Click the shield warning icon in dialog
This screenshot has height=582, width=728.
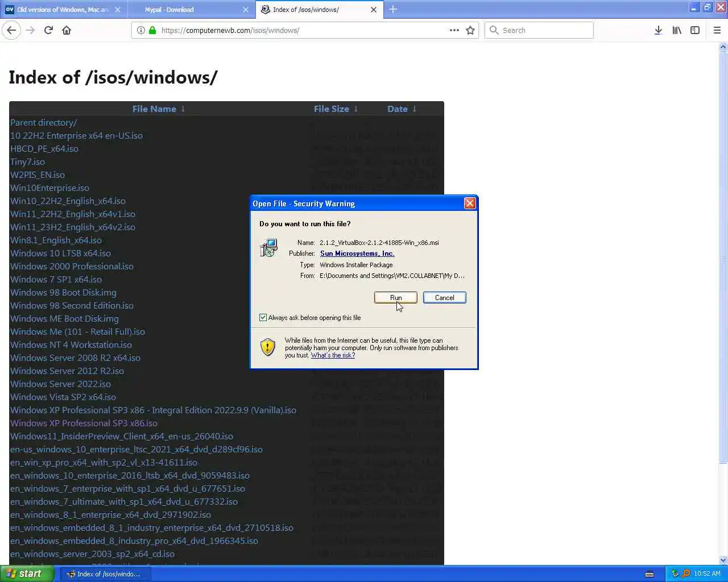tap(268, 347)
